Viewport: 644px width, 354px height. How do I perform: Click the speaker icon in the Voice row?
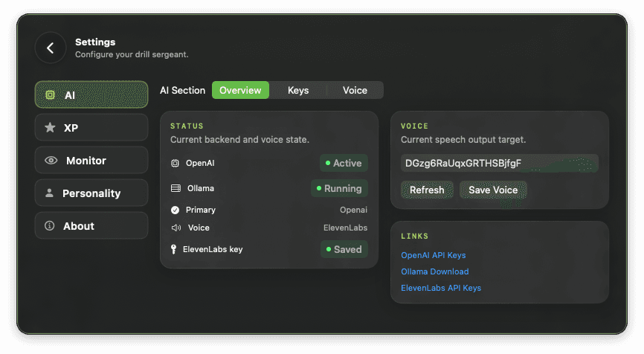(x=176, y=228)
